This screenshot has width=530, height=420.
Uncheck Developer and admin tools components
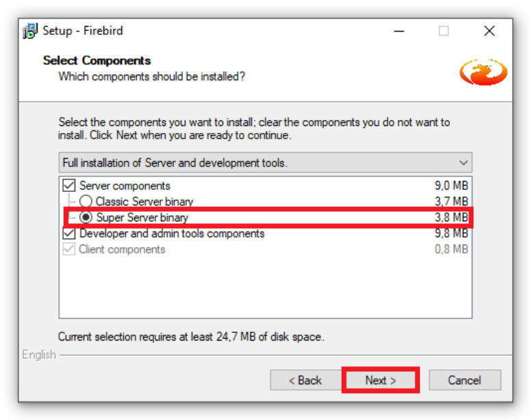(69, 234)
